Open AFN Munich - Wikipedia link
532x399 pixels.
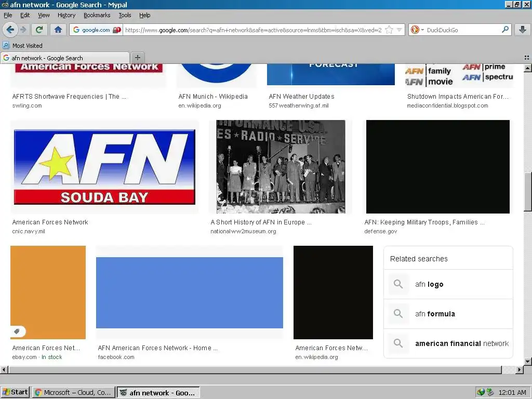click(213, 96)
